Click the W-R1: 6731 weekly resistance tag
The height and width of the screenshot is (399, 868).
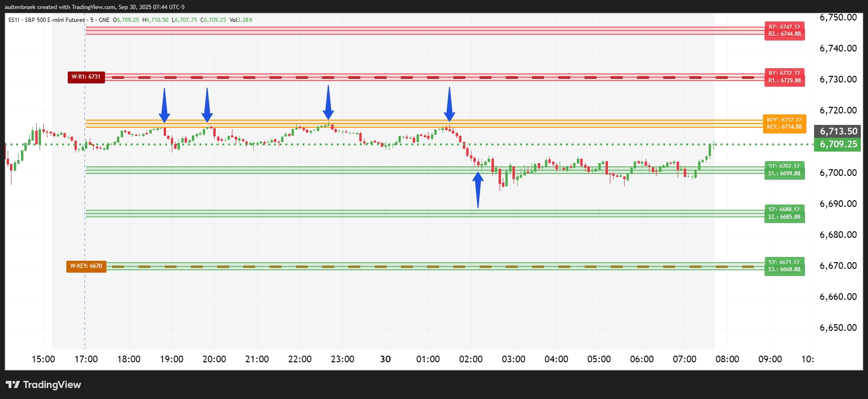[86, 77]
